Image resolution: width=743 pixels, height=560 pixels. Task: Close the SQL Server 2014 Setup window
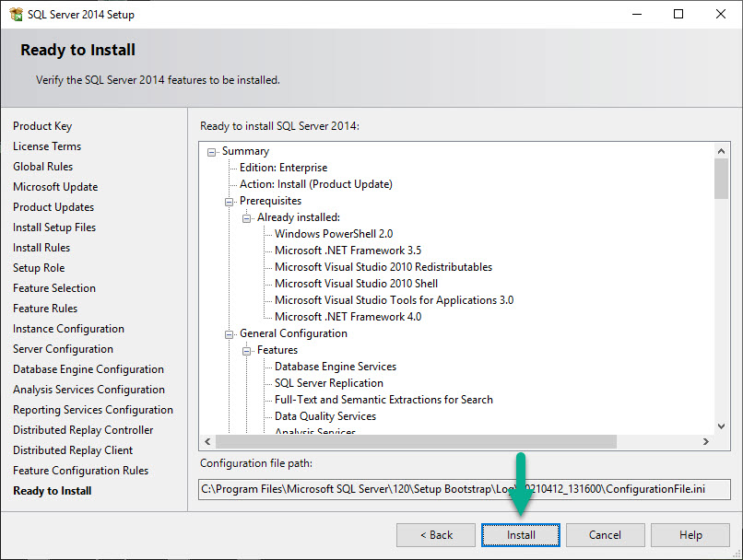click(x=721, y=14)
